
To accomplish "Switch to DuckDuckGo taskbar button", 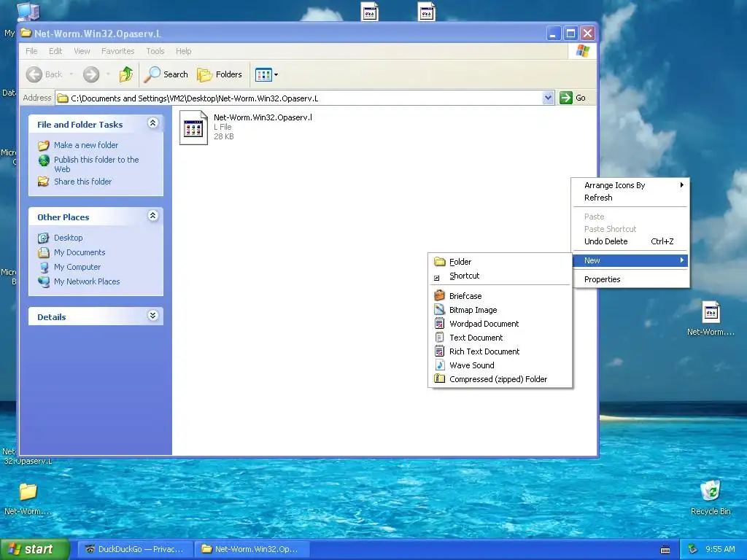I will coord(135,549).
